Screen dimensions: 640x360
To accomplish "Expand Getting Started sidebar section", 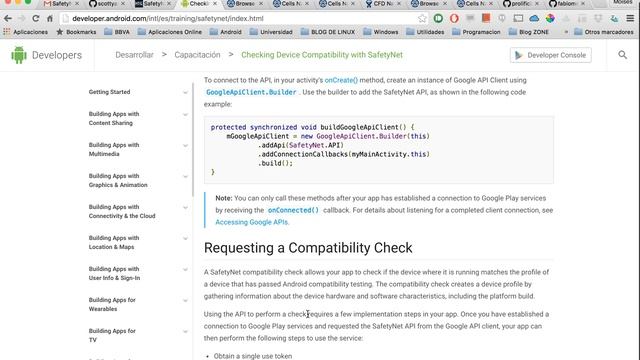I will [x=185, y=92].
